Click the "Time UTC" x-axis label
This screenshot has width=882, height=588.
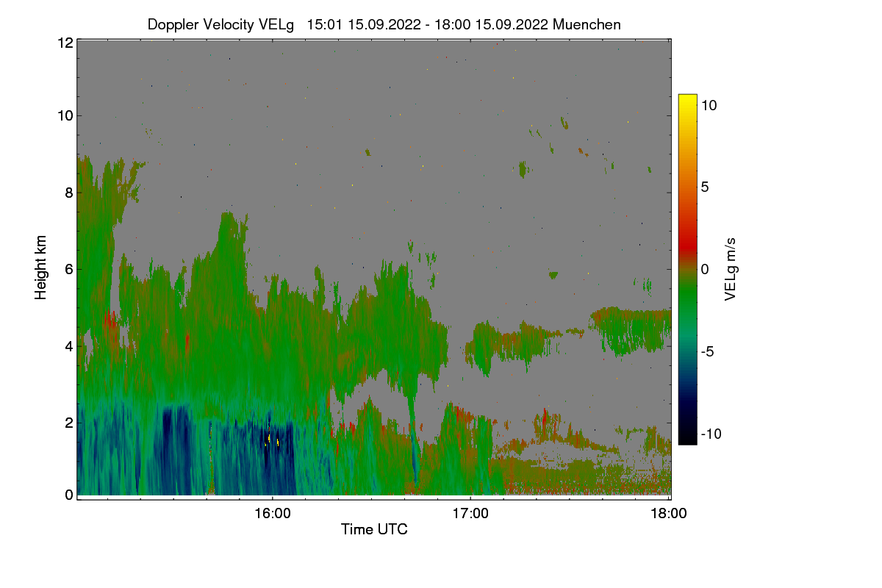(x=373, y=529)
